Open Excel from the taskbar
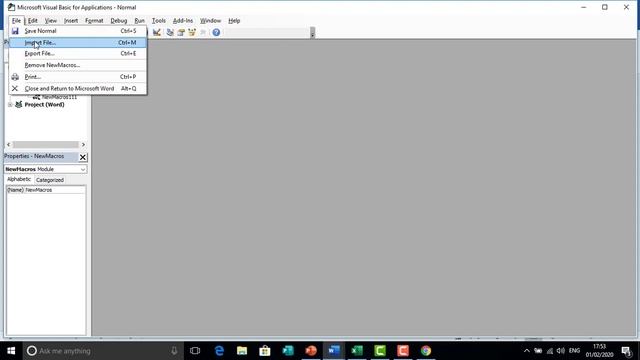The width and height of the screenshot is (640, 360). [x=357, y=351]
